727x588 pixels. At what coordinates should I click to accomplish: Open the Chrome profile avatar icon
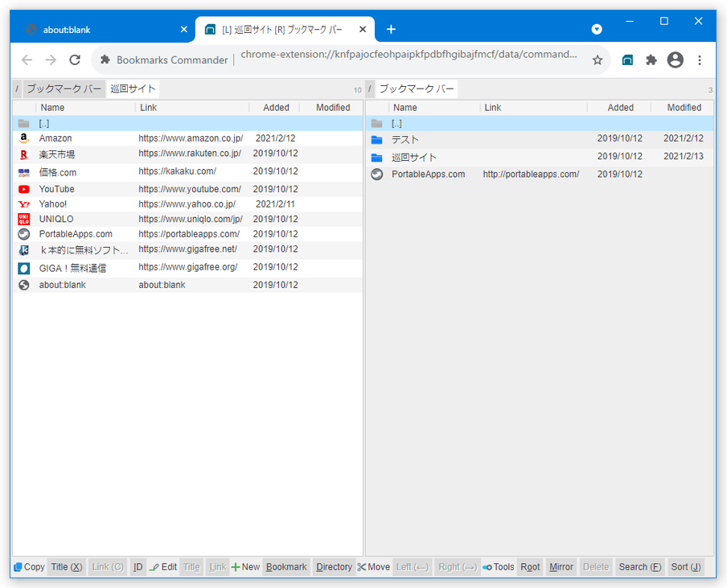675,60
